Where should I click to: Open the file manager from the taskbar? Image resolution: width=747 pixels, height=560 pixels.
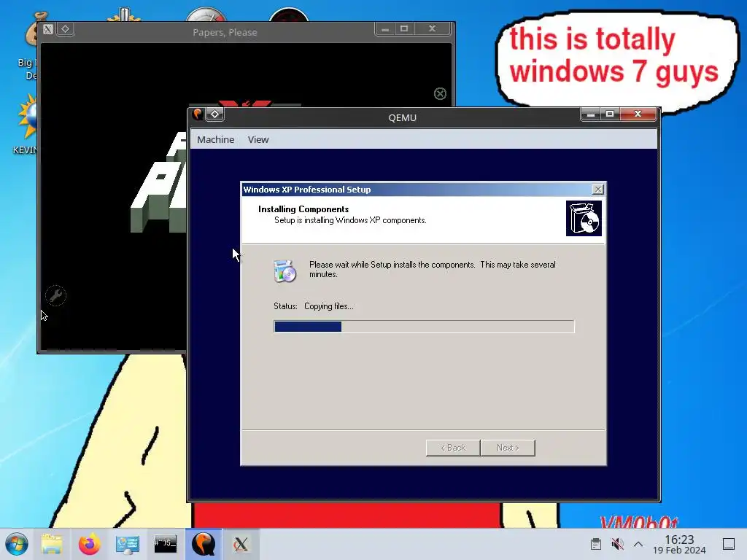[x=52, y=544]
